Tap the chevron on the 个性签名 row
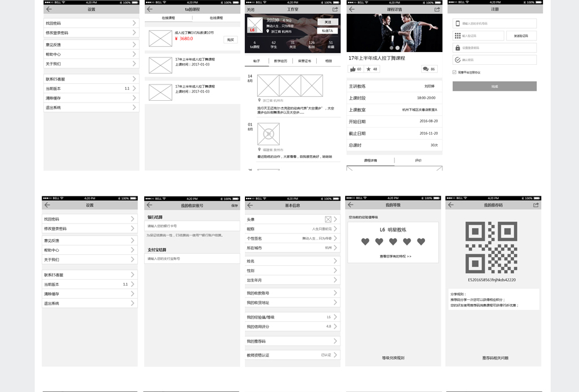 pos(335,239)
